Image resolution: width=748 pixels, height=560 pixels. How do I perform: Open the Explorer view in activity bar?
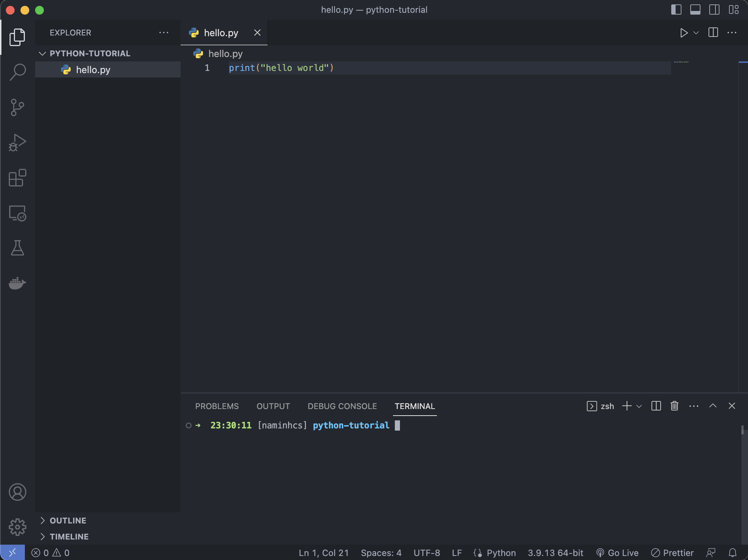coord(17,37)
